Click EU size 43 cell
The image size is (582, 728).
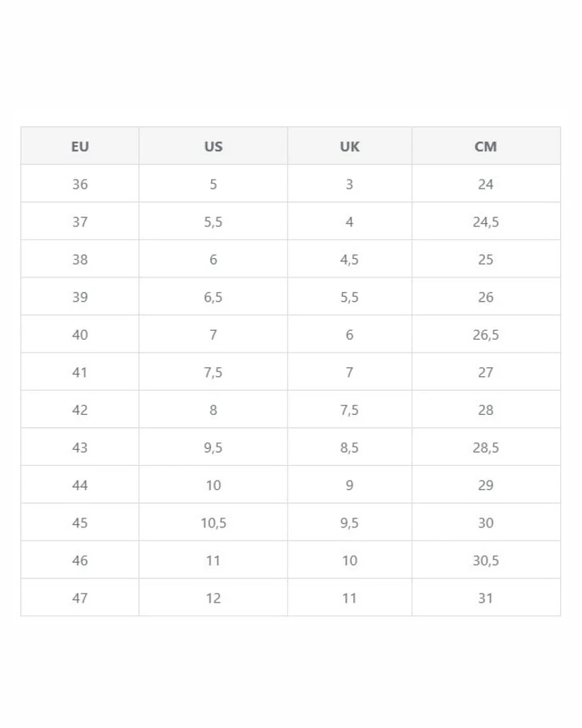click(x=80, y=447)
